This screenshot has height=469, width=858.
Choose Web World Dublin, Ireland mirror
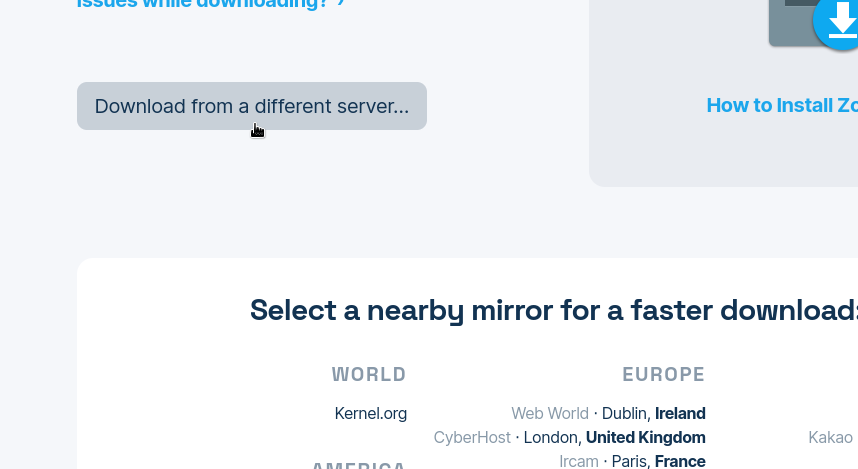point(608,413)
